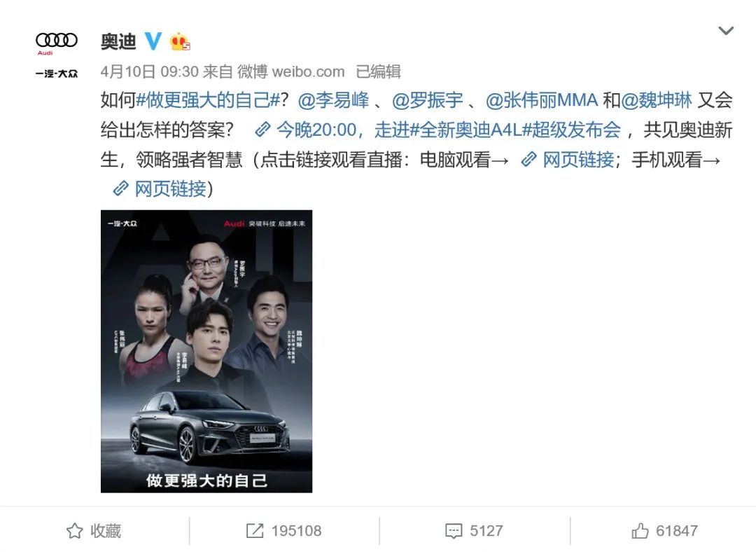
Task: Open @罗振宇 mention link
Action: 427,100
